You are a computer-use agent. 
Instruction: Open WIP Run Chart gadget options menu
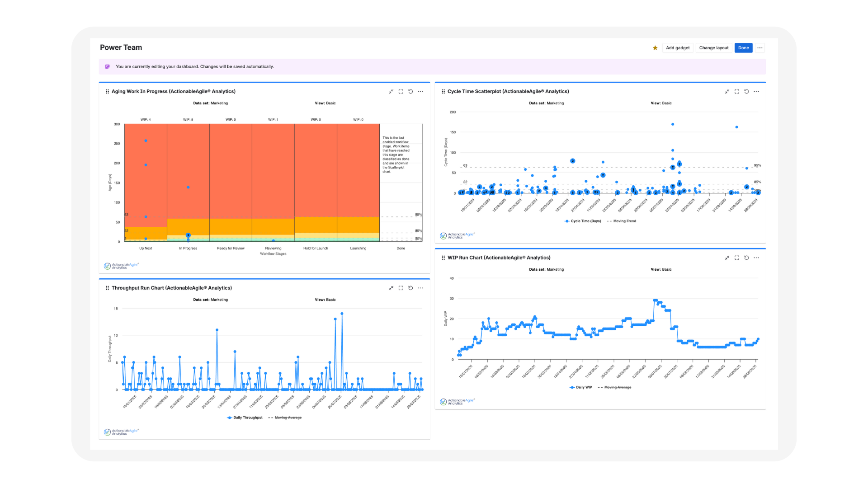(x=756, y=258)
